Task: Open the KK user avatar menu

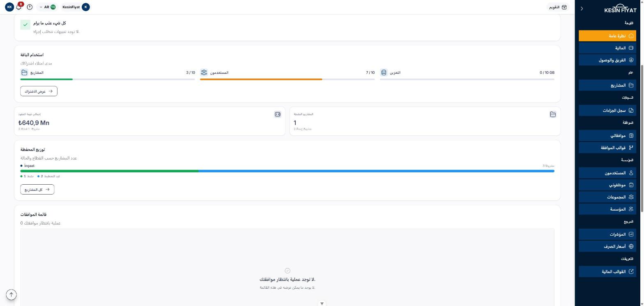Action: click(x=9, y=7)
